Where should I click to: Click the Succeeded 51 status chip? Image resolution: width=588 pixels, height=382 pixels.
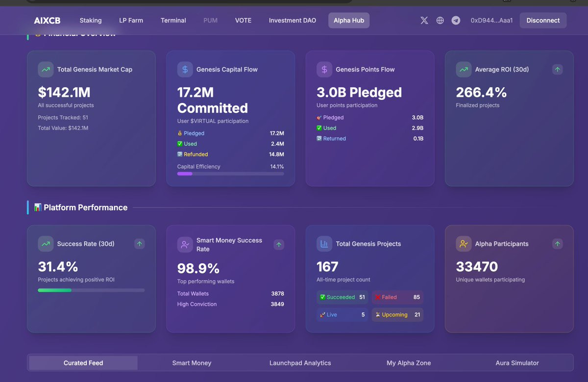pyautogui.click(x=343, y=297)
